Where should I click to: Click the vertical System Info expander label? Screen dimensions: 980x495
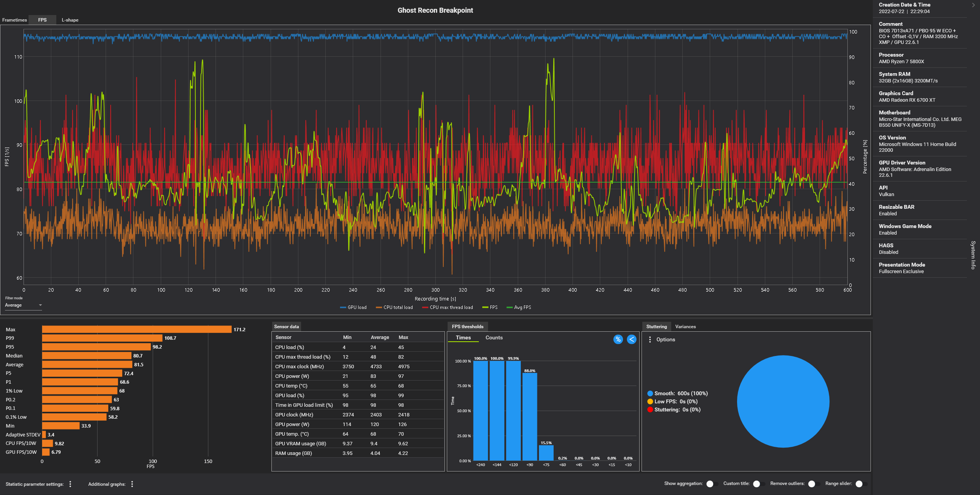[x=973, y=255]
